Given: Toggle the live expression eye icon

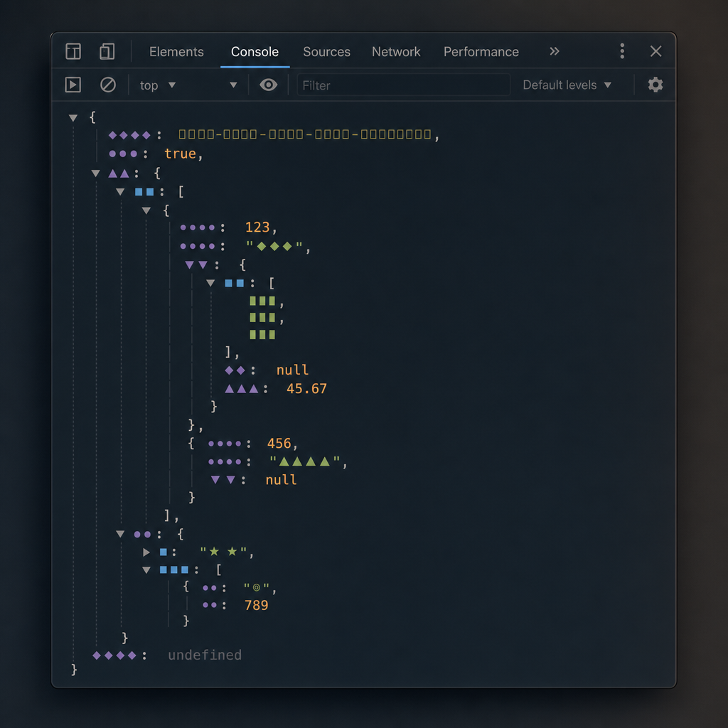Looking at the screenshot, I should coord(268,85).
